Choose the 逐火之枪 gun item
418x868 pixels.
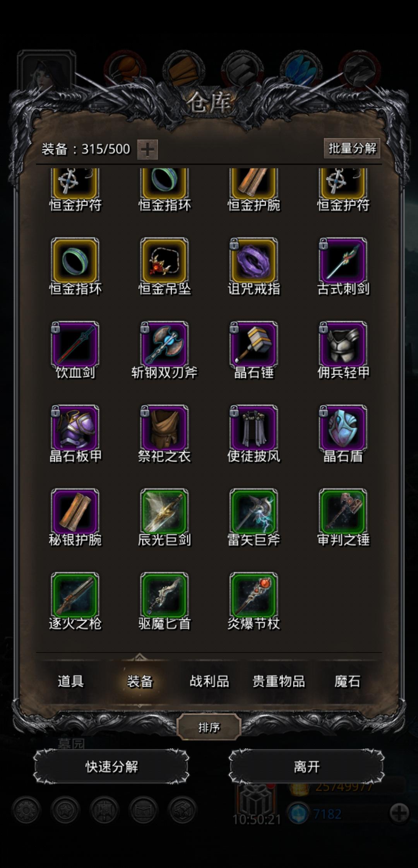pyautogui.click(x=75, y=596)
